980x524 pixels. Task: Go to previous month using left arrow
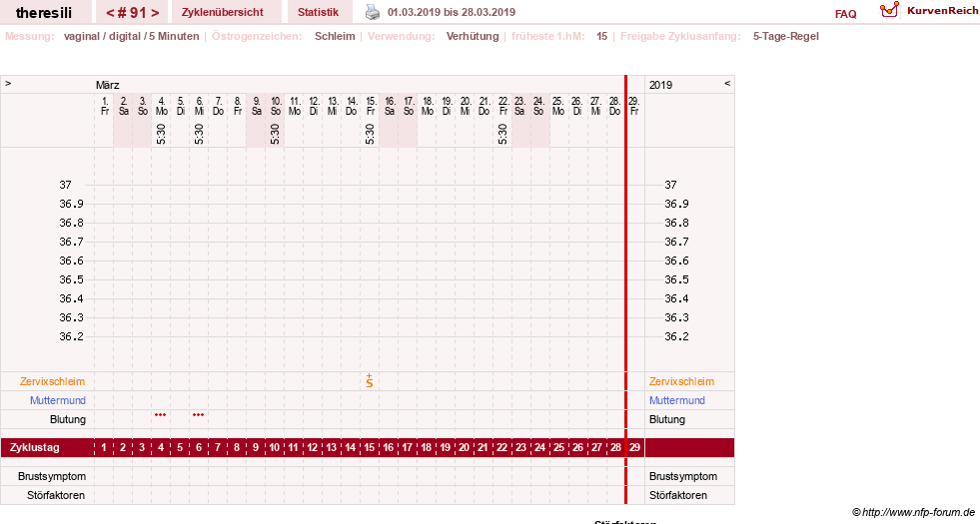coord(727,83)
